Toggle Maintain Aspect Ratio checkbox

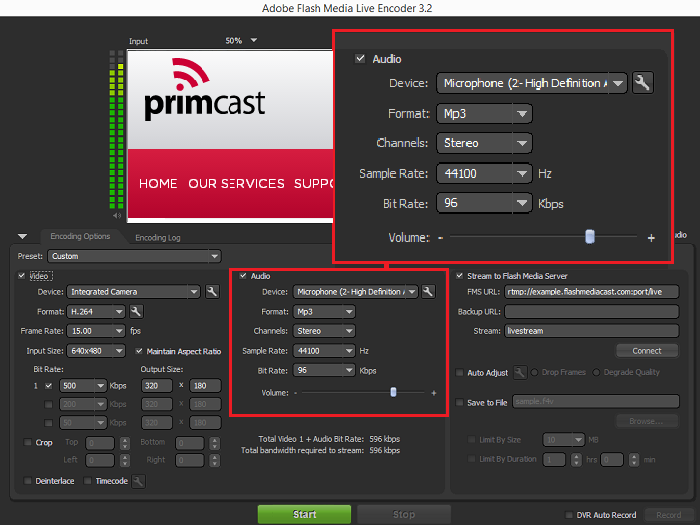(139, 351)
